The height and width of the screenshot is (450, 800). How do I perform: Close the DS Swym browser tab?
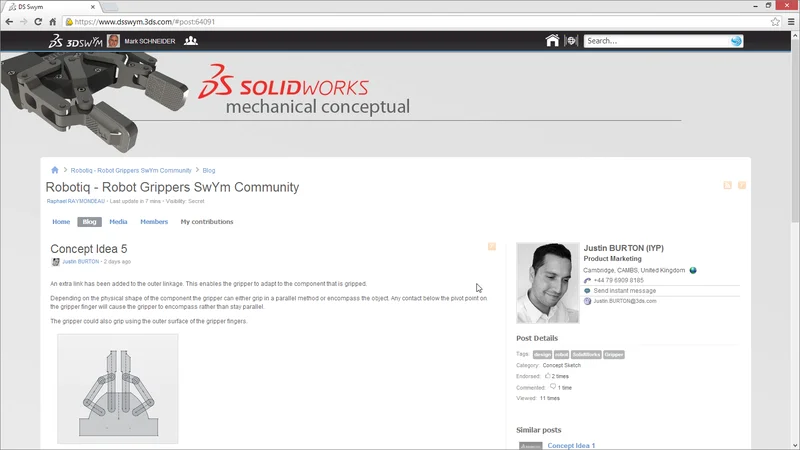click(x=92, y=7)
